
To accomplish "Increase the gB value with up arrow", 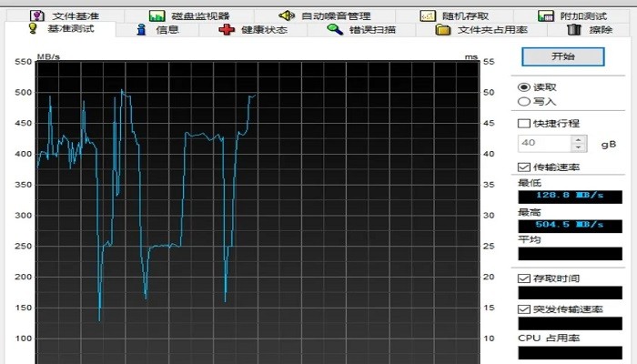I will (x=578, y=139).
